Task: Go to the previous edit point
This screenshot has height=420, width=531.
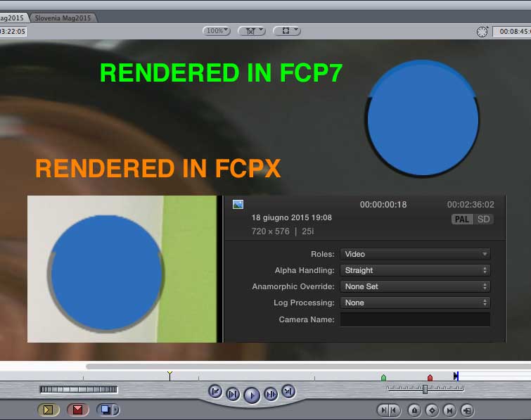Action: [x=215, y=391]
